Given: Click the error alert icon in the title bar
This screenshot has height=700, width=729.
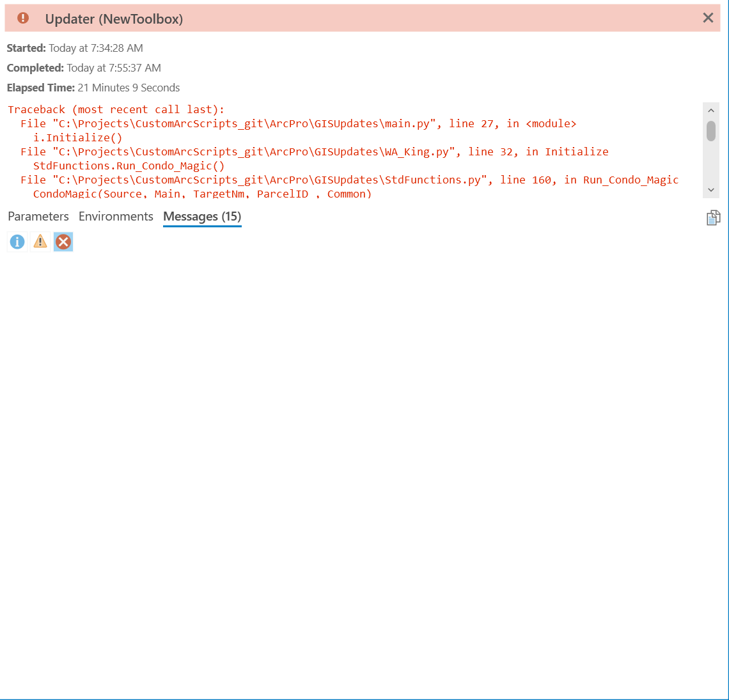Looking at the screenshot, I should click(23, 18).
